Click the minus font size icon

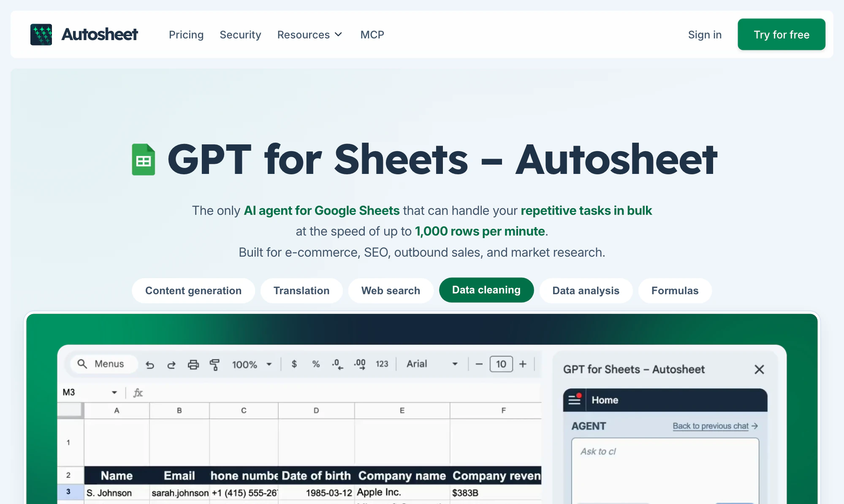(479, 364)
